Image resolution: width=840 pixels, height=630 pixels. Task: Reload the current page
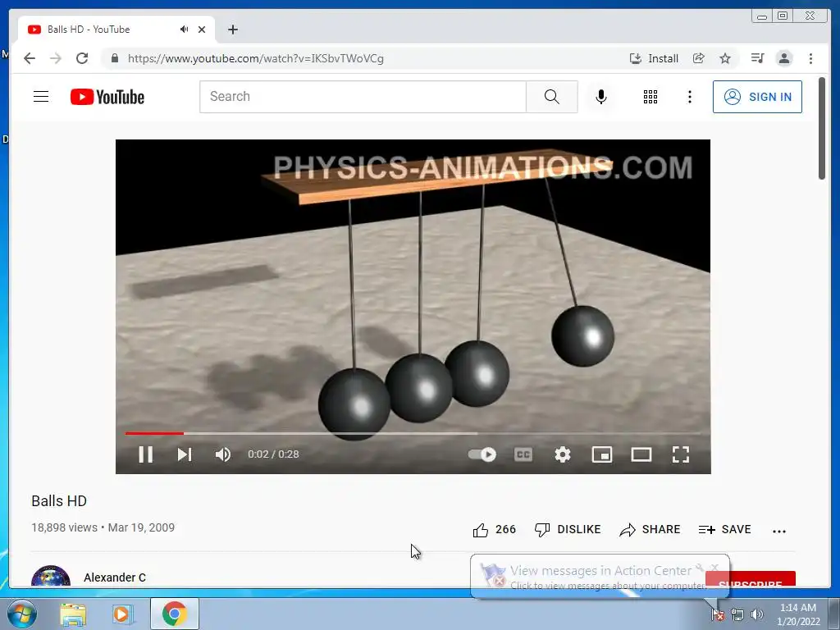[82, 58]
